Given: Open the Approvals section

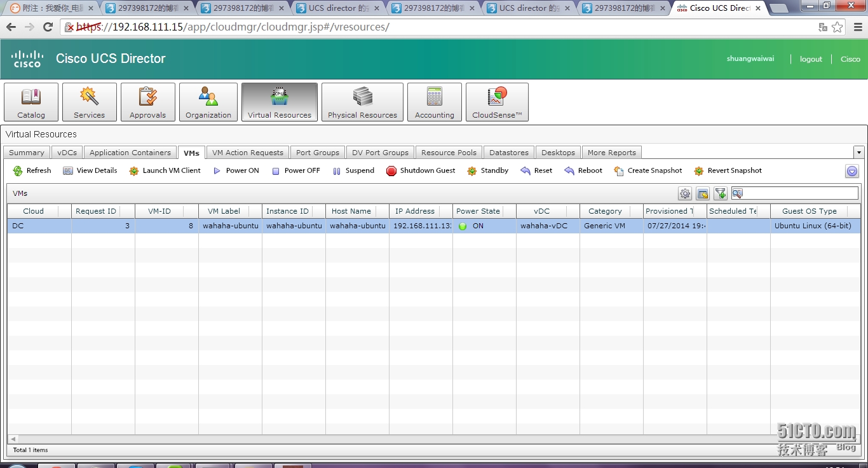Looking at the screenshot, I should tap(148, 102).
